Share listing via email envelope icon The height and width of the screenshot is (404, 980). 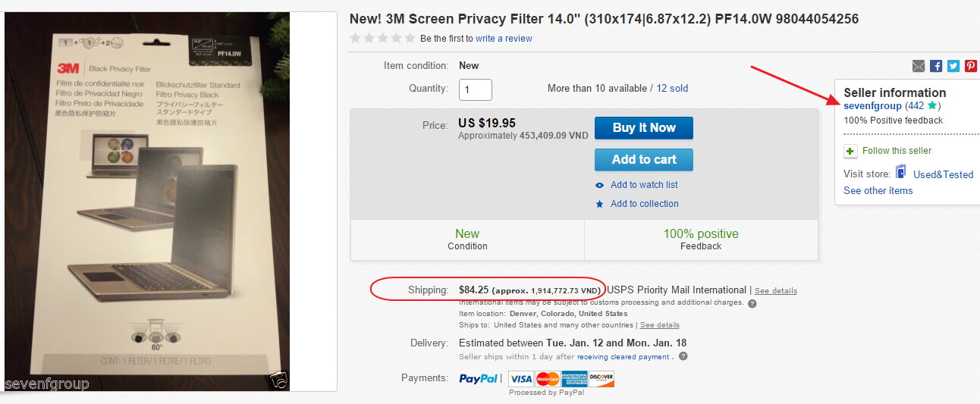coord(919,66)
